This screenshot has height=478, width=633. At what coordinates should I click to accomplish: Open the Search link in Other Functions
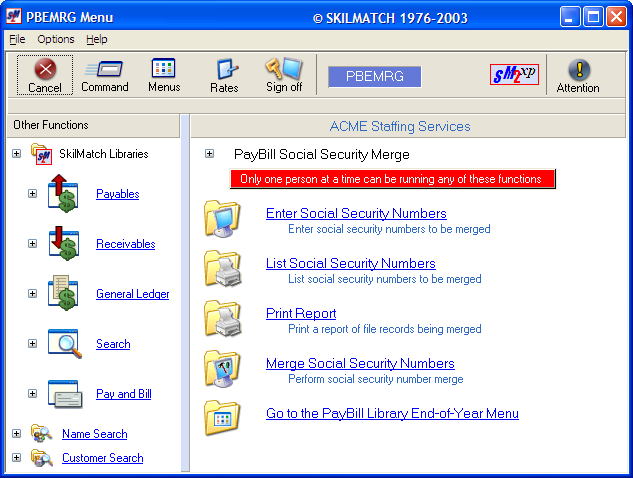tap(113, 344)
